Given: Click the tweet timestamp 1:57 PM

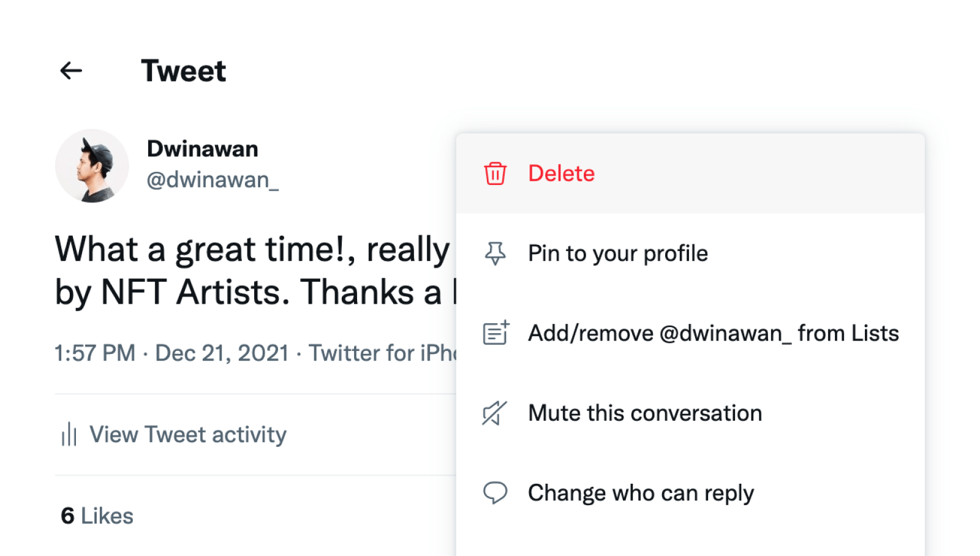Looking at the screenshot, I should [x=95, y=353].
